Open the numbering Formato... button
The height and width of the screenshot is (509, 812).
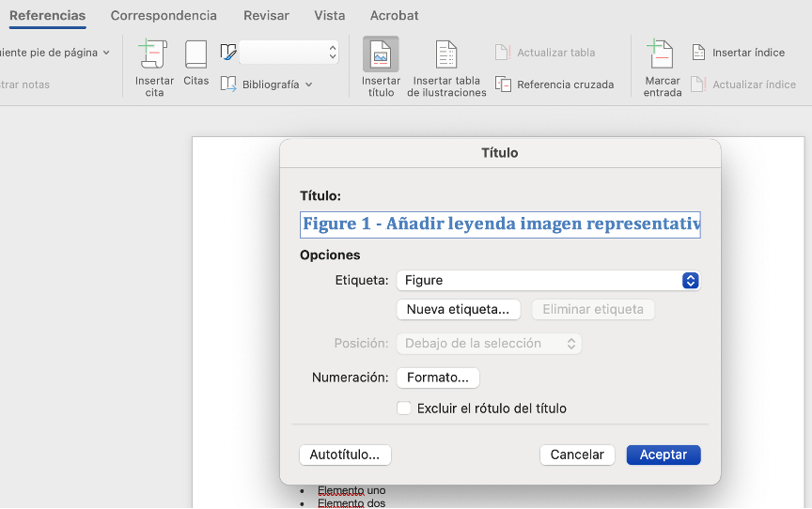(438, 378)
